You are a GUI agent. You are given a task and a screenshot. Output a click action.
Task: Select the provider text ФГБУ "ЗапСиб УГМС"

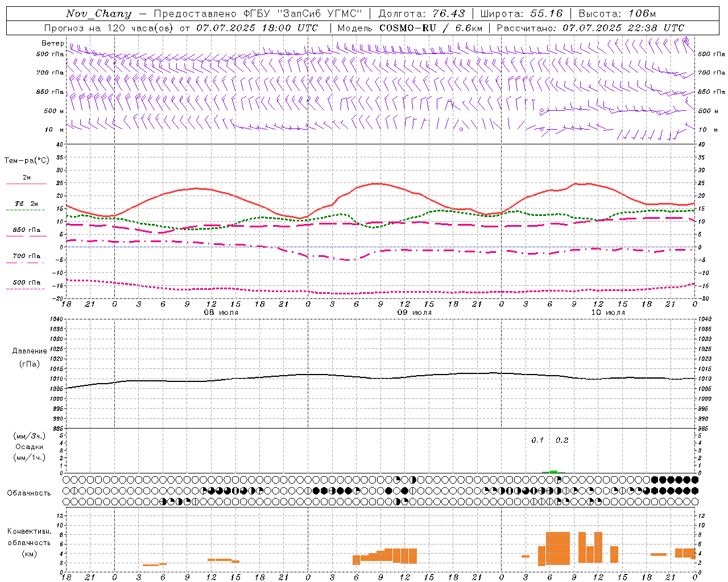[x=303, y=14]
